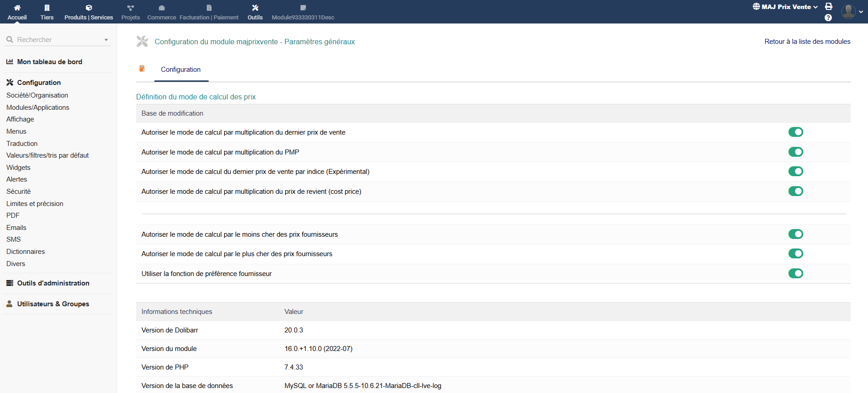
Task: Open the Accueil home icon
Action: coord(17,8)
